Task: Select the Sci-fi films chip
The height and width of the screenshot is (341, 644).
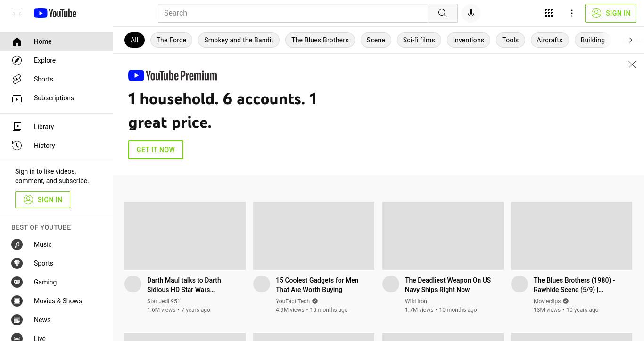Action: point(419,40)
